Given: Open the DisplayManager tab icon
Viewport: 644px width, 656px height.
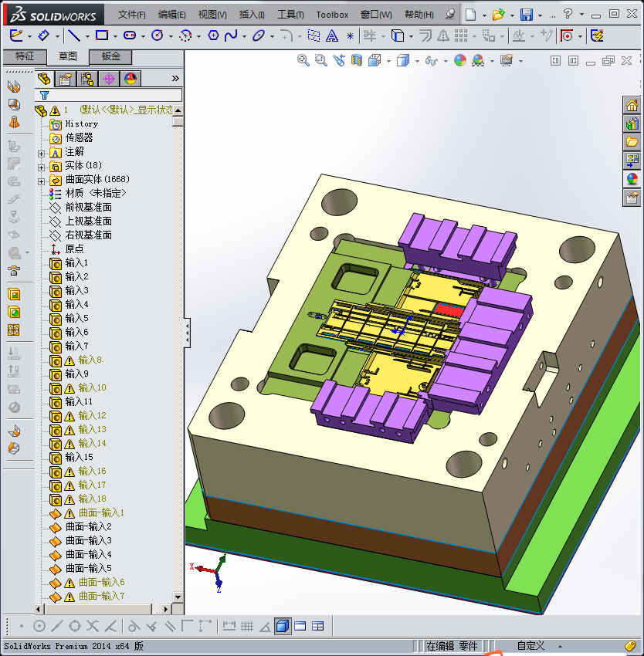Looking at the screenshot, I should tap(130, 79).
